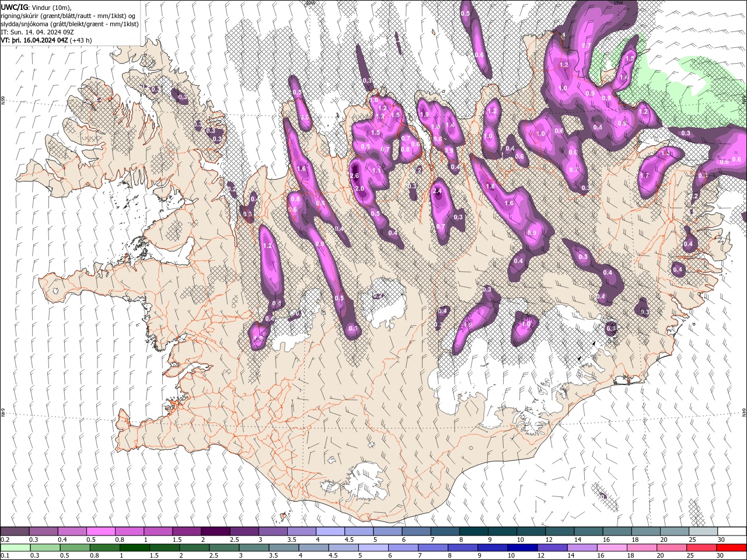The image size is (747, 560).
Task: Click the 2.0 precipitation value on the map
Action: click(359, 188)
